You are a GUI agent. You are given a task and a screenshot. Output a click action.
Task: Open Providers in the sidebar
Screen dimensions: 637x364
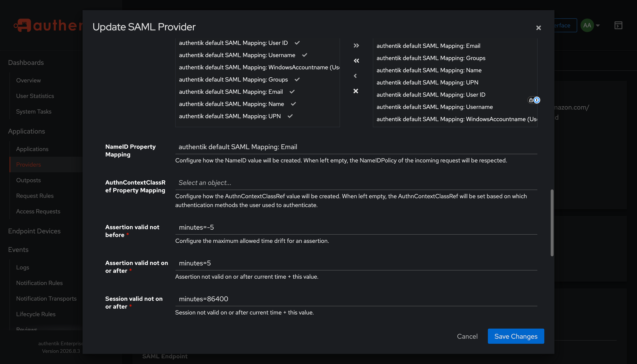pyautogui.click(x=28, y=165)
